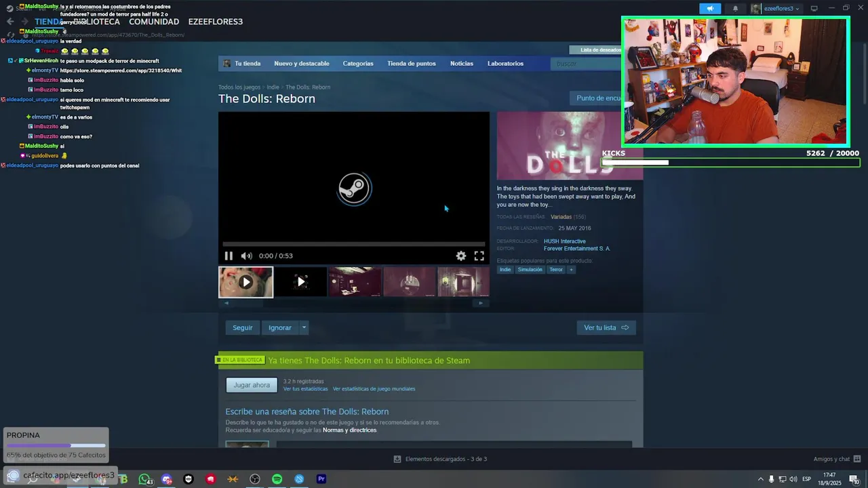Pause the game trailer video

pos(229,256)
